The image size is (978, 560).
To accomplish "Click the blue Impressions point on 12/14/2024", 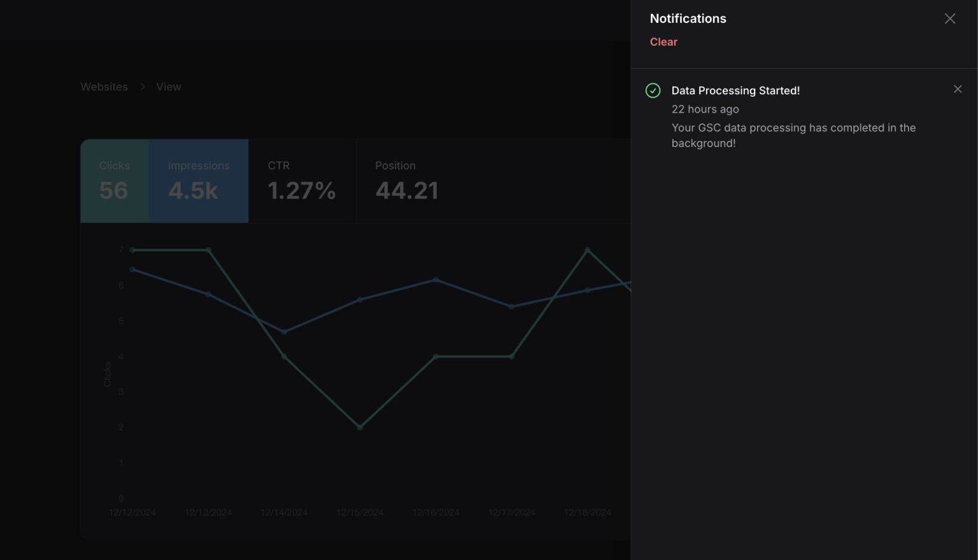I will (x=284, y=332).
